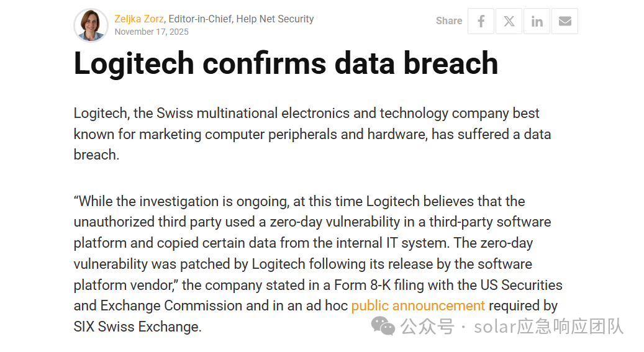Share the article on Facebook
Image resolution: width=644 pixels, height=352 pixels.
[481, 21]
